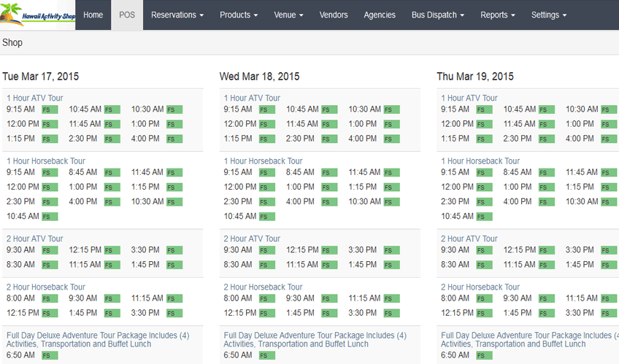The height and width of the screenshot is (364, 619).
Task: Click FS badge for Wednesday 1 Hour ATV 12:00 PM
Action: click(267, 124)
